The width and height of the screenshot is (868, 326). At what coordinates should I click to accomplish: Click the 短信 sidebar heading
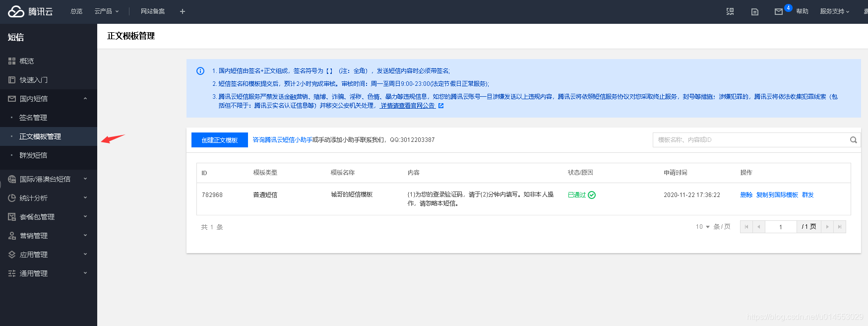pos(16,37)
